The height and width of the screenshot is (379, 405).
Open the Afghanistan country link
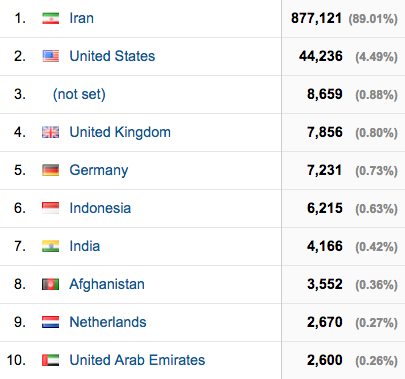(x=107, y=285)
